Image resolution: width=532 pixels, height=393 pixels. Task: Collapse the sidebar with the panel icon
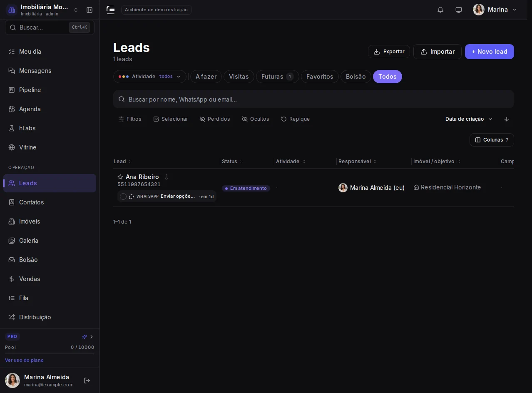89,10
